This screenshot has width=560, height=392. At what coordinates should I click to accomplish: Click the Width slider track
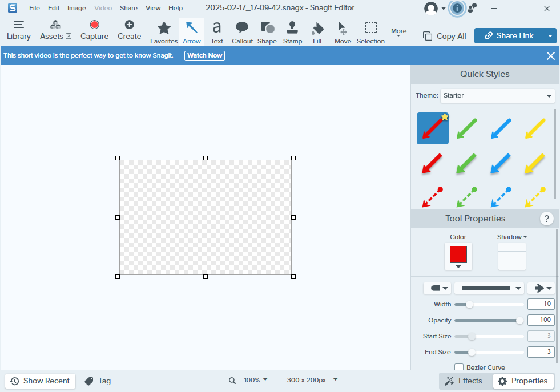point(489,305)
